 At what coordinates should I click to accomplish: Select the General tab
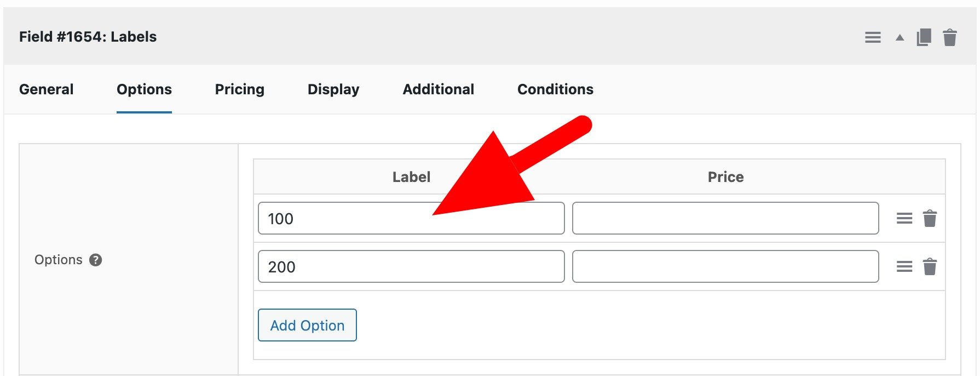pos(46,89)
